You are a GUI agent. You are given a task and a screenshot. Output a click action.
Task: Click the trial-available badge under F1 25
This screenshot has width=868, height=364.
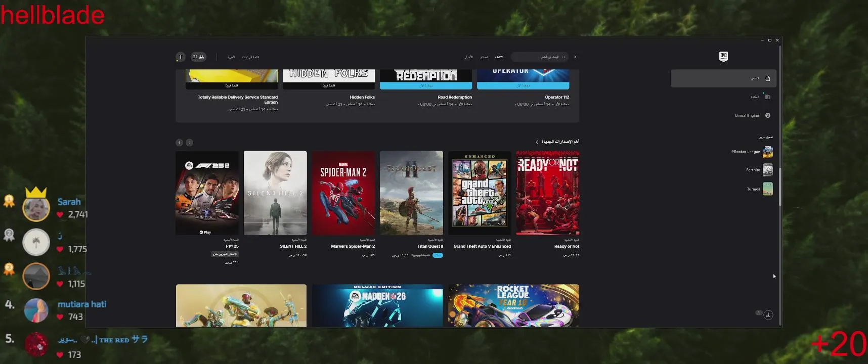[225, 254]
